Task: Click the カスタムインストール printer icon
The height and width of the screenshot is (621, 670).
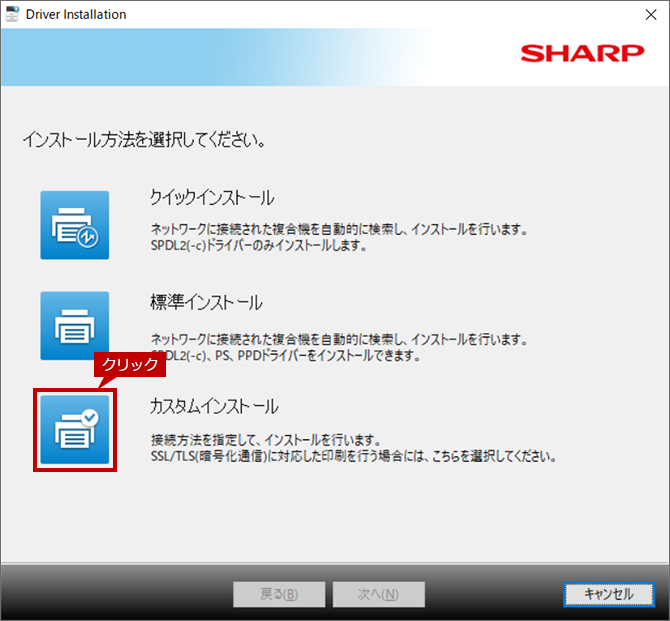Action: pyautogui.click(x=75, y=430)
